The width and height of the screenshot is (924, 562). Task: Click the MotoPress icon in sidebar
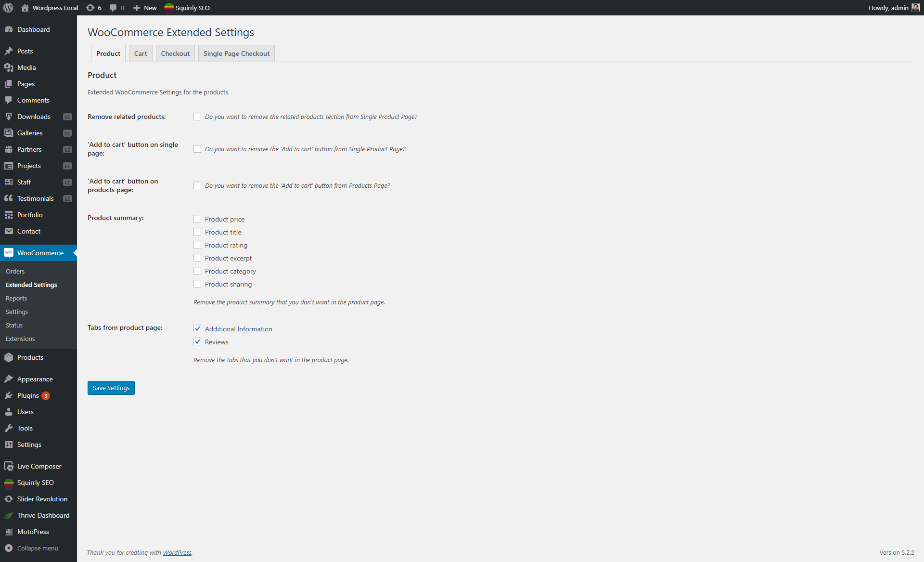[x=9, y=532]
